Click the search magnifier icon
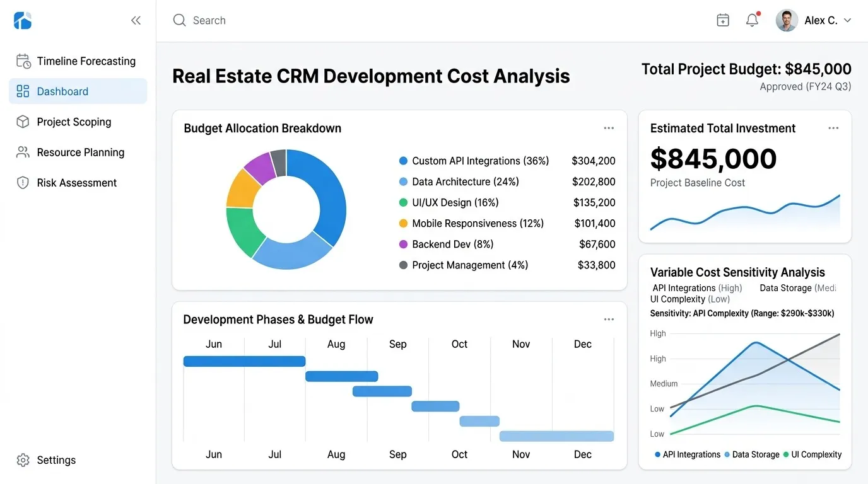This screenshot has height=484, width=868. point(180,20)
